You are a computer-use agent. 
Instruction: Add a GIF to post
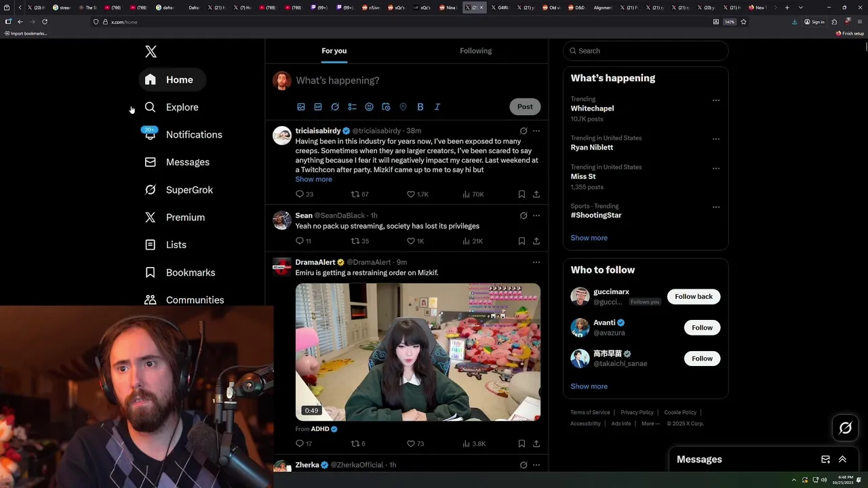(318, 107)
